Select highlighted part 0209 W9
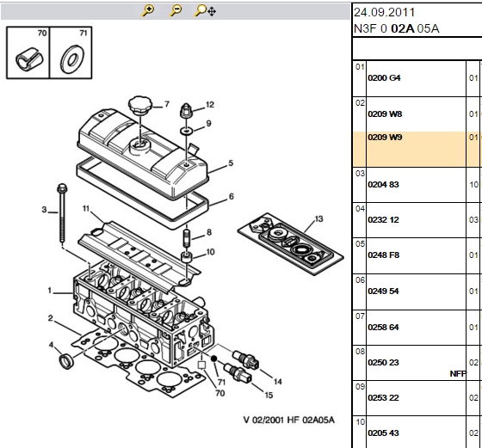 [x=385, y=137]
